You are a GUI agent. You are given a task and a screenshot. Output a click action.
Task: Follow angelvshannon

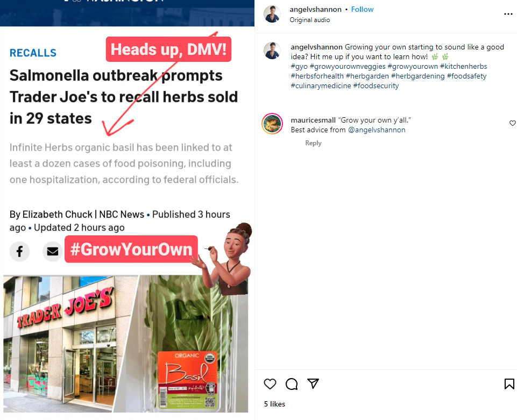pyautogui.click(x=362, y=9)
